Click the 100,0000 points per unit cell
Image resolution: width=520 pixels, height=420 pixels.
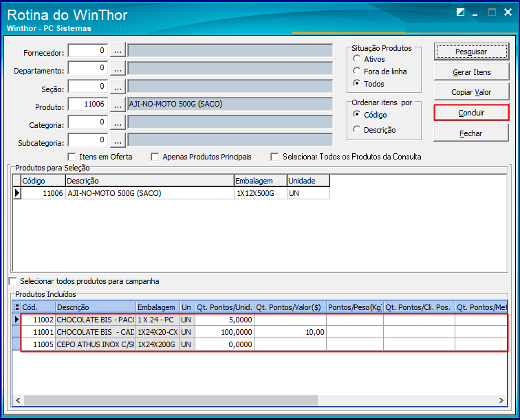(x=224, y=332)
